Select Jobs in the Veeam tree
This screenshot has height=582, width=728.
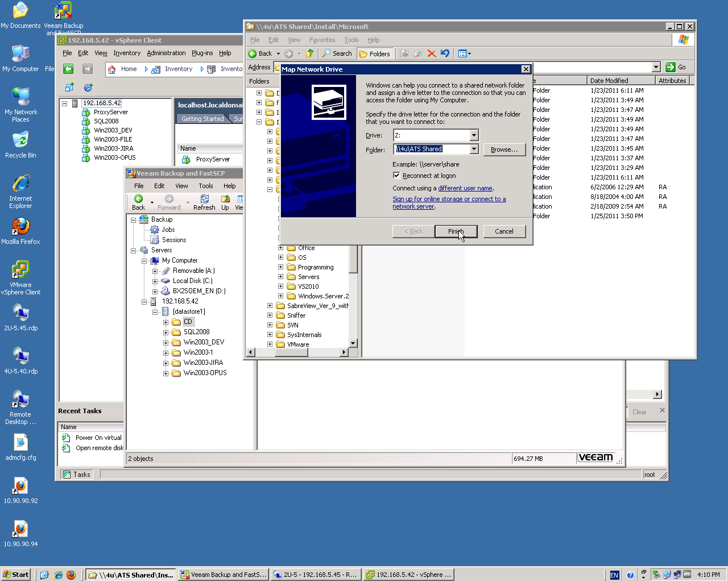tap(168, 230)
